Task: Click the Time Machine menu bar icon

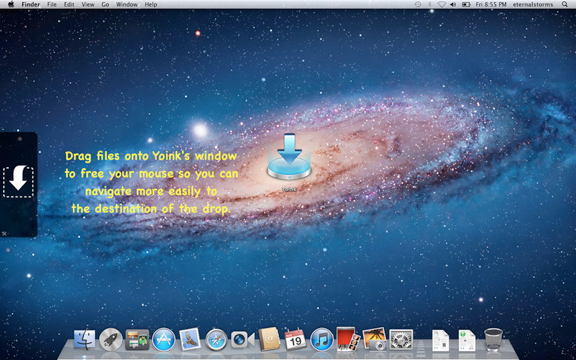Action: tap(418, 4)
